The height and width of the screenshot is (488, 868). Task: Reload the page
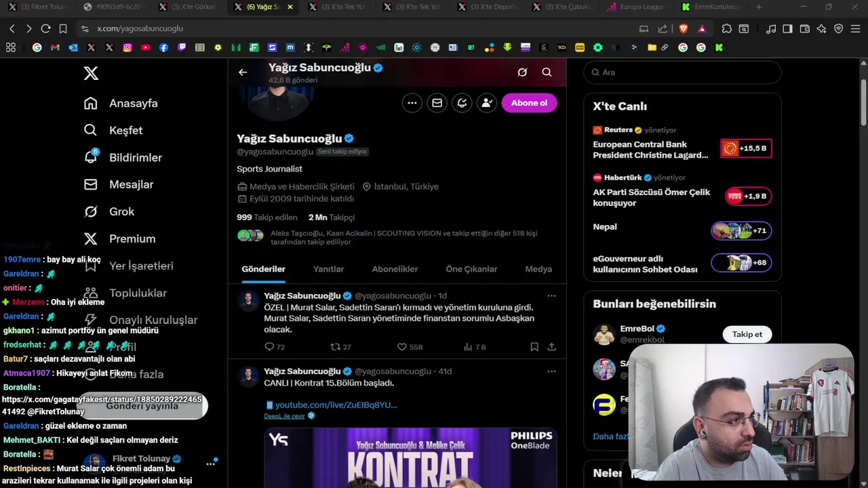(x=45, y=28)
